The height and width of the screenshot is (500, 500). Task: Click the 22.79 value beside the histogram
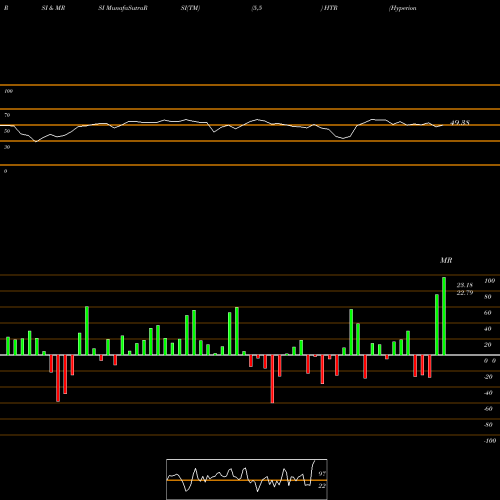(465, 293)
